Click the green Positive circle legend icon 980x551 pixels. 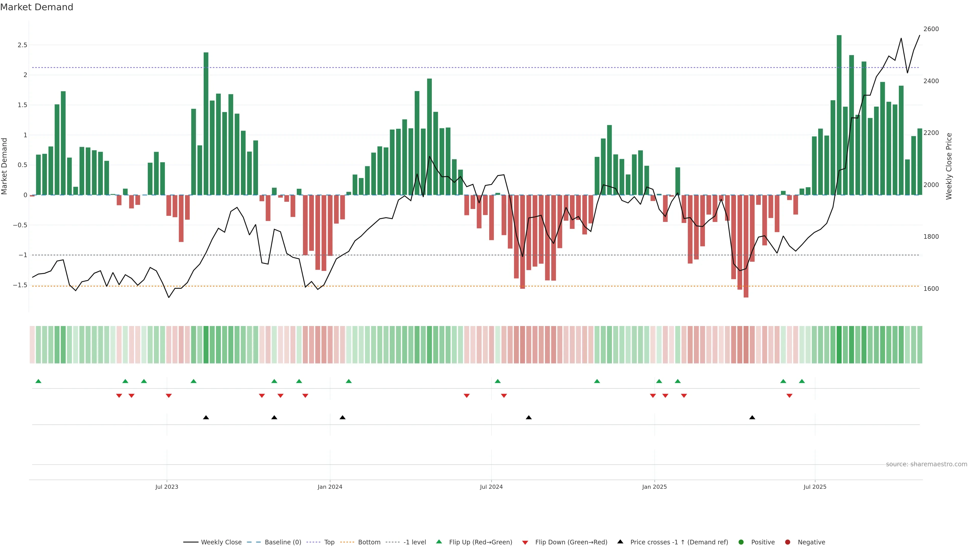(741, 542)
